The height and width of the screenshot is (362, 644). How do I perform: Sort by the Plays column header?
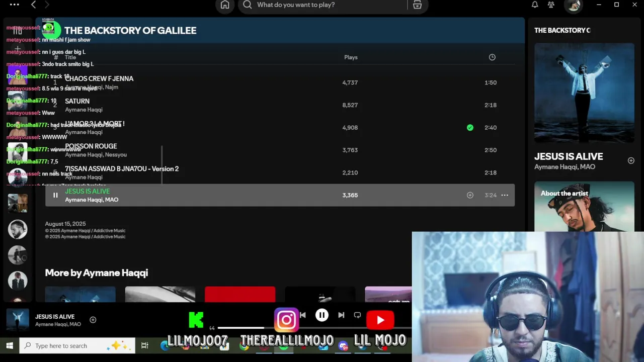(x=351, y=57)
